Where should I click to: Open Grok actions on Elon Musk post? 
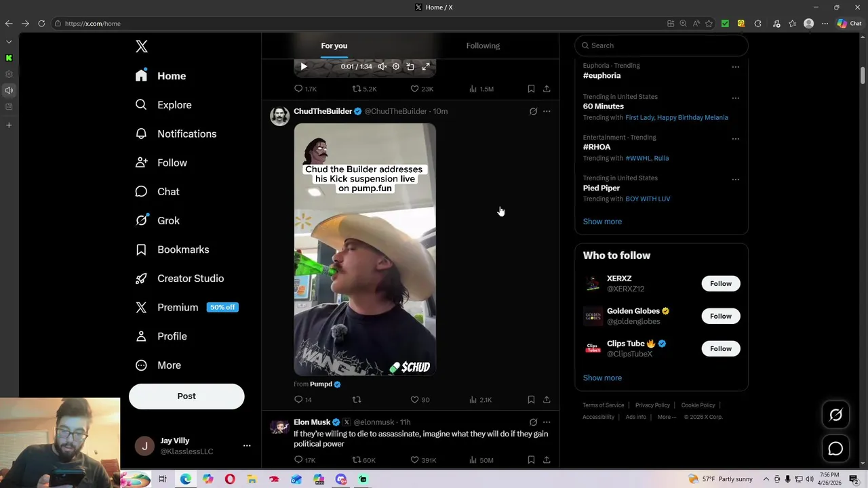533,422
